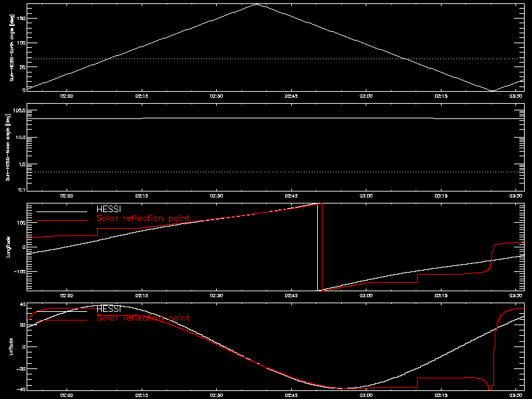Click 03:30 time label under Noon angle plot
The height and width of the screenshot is (399, 532).
pos(516,196)
